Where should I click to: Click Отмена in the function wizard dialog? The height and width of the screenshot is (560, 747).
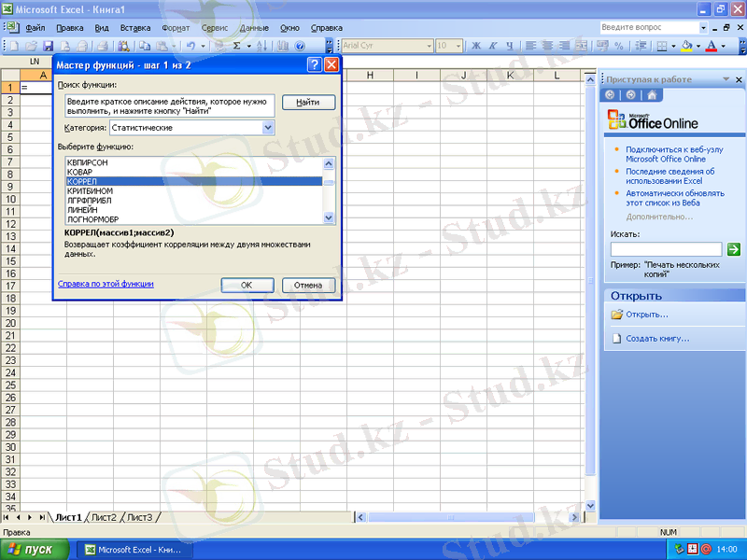[x=308, y=286]
